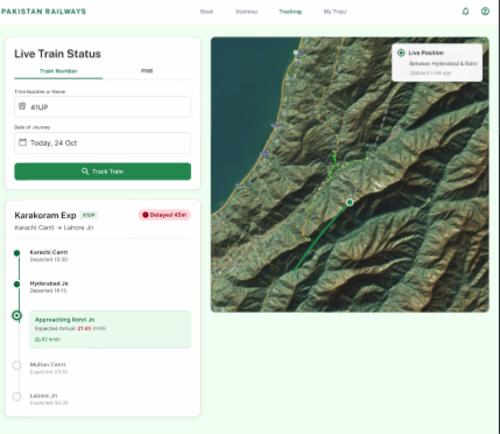Click the train icon in number field
Screen dimensions: 500x434
click(22, 106)
